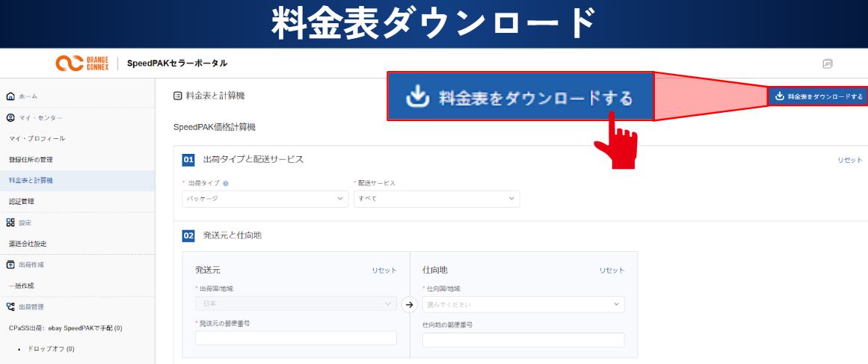This screenshot has width=868, height=364.
Task: Open the 出荷タイプ dropdown showing パッケージ
Action: [265, 199]
